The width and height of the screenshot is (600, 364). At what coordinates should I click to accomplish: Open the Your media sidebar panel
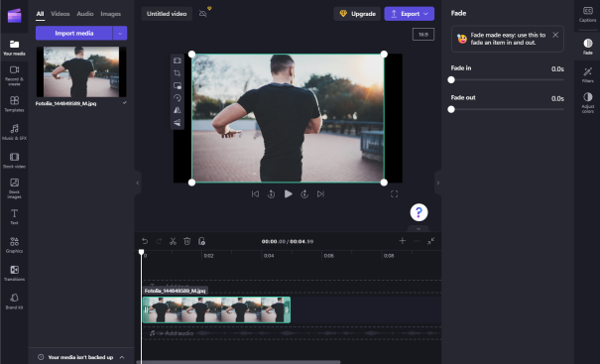[14, 48]
